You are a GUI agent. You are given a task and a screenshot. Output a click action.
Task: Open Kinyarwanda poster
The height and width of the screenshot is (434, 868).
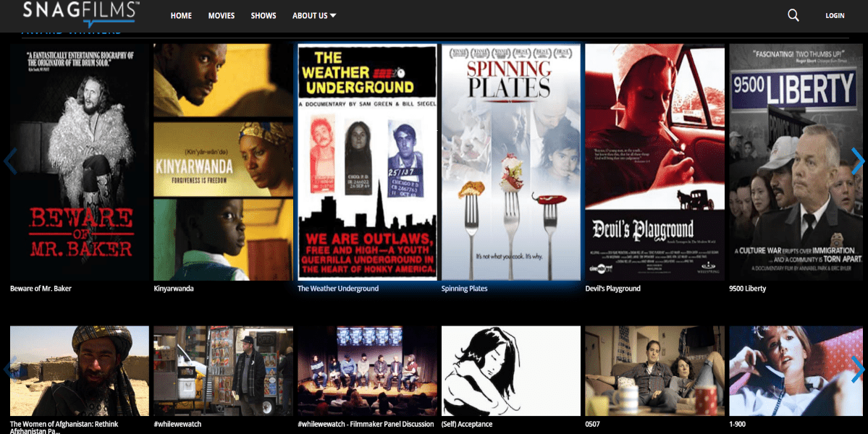[x=223, y=162]
